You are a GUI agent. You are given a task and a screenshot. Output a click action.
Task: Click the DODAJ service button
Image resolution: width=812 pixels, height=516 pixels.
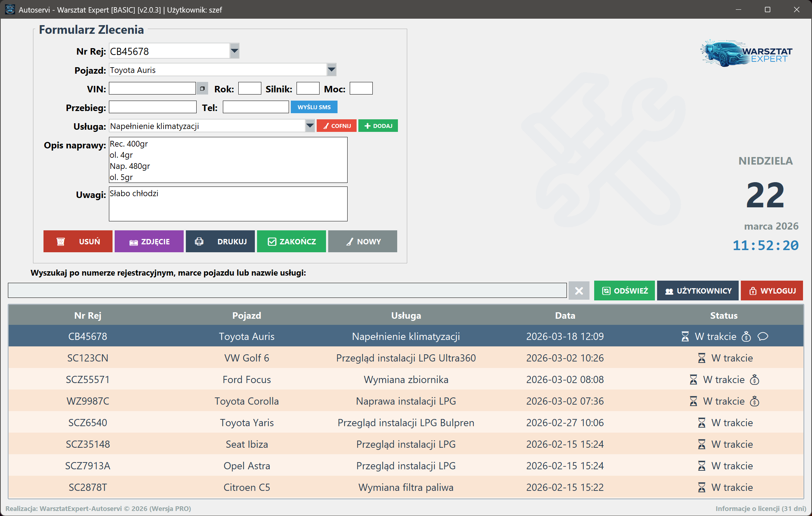(x=378, y=126)
